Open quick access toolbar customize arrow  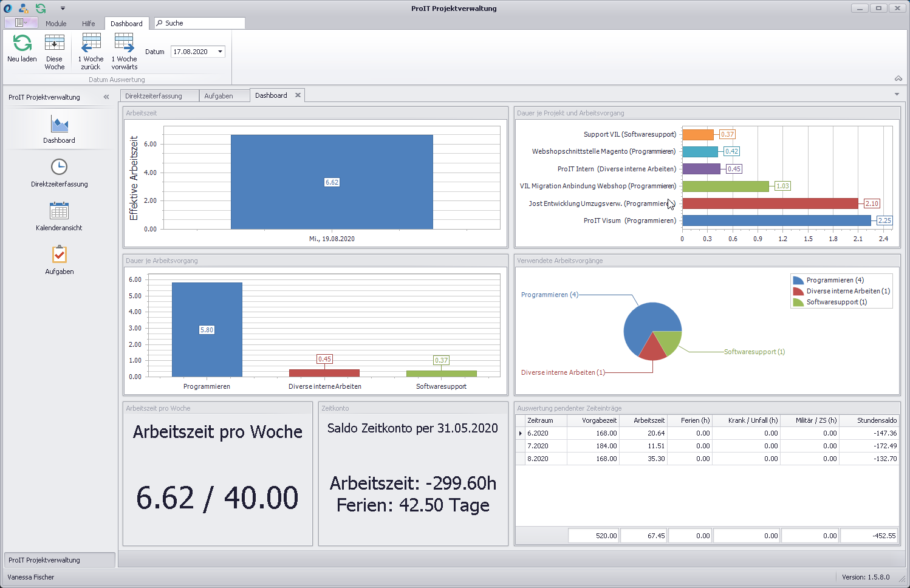click(x=63, y=9)
